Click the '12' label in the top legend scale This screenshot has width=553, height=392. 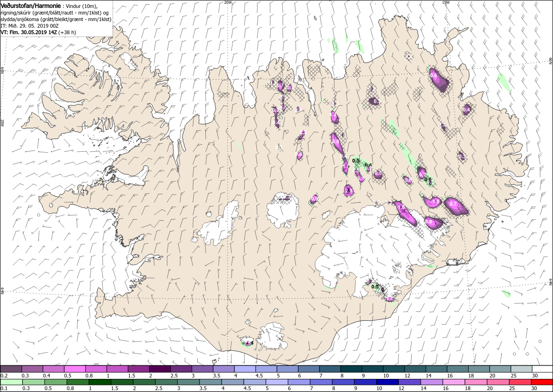[407, 376]
